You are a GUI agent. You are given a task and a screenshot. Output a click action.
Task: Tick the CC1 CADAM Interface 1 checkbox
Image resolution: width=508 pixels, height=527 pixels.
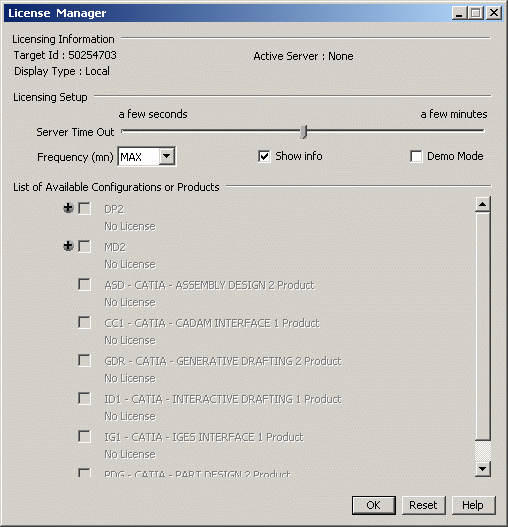(84, 322)
